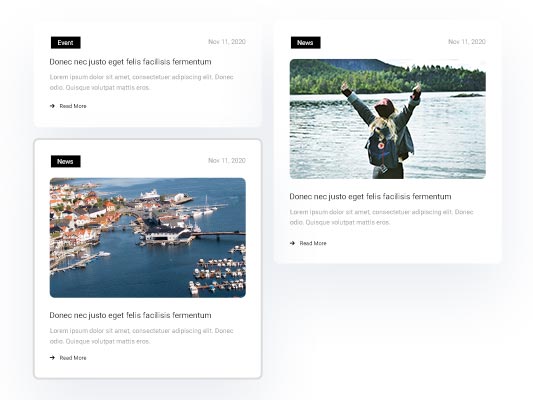The image size is (533, 400).
Task: Open the aerial harbor town photo
Action: click(148, 238)
